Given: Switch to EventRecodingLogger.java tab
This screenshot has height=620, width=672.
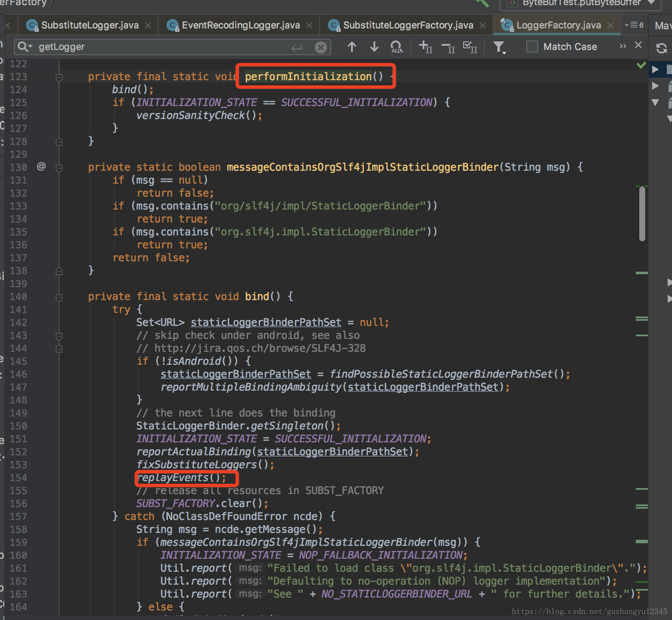Looking at the screenshot, I should pyautogui.click(x=241, y=25).
